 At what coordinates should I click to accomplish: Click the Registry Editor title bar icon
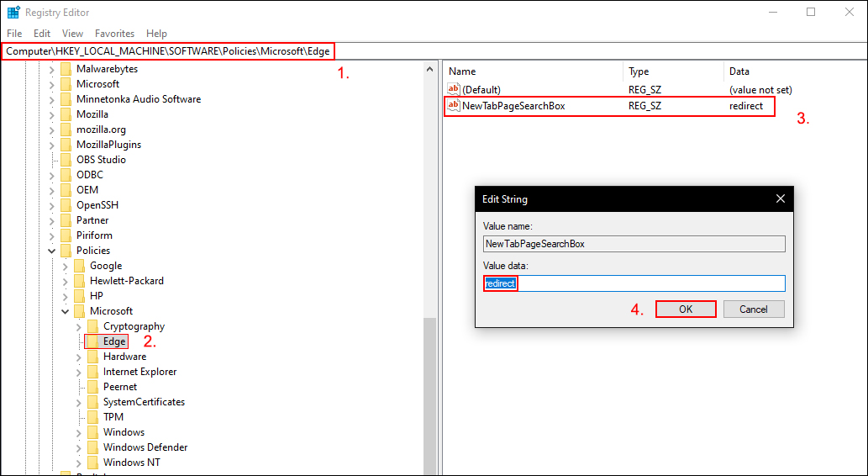(13, 12)
